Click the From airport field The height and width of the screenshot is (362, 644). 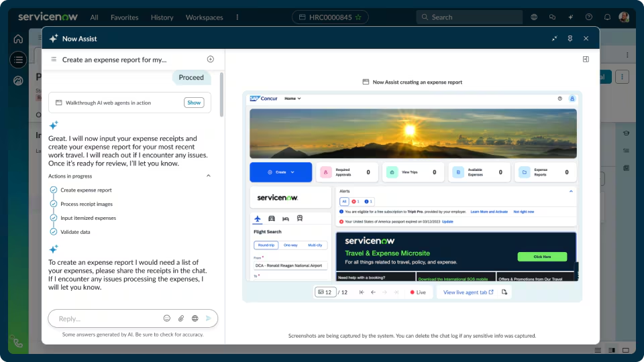pyautogui.click(x=290, y=265)
